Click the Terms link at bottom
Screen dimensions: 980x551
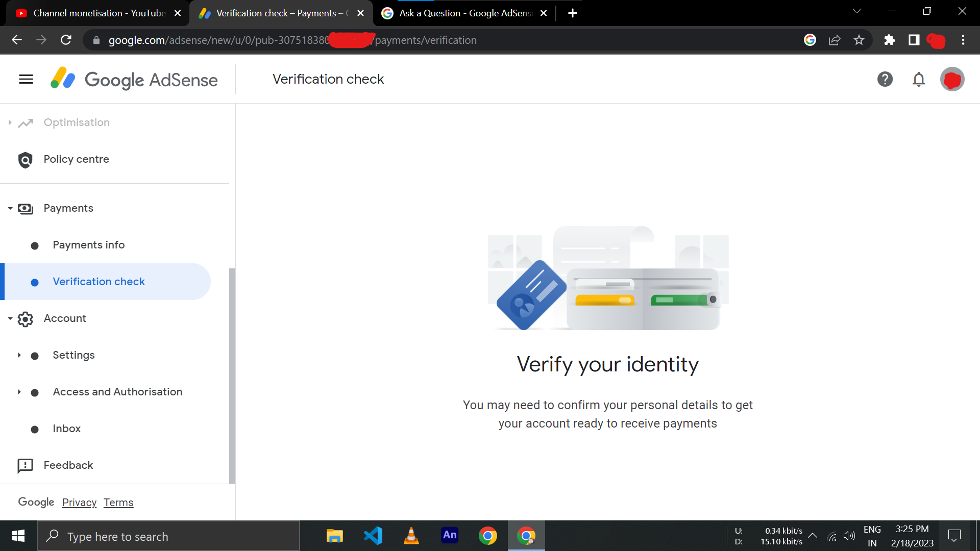point(118,503)
